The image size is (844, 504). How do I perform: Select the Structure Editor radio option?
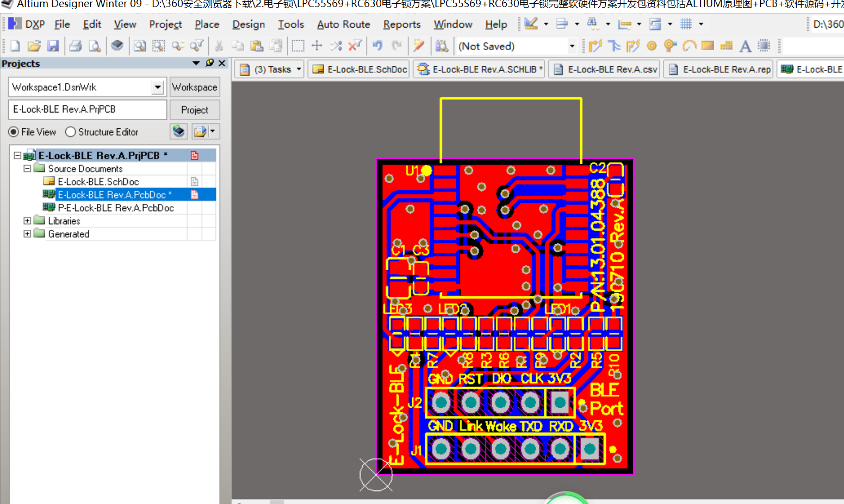tap(70, 132)
